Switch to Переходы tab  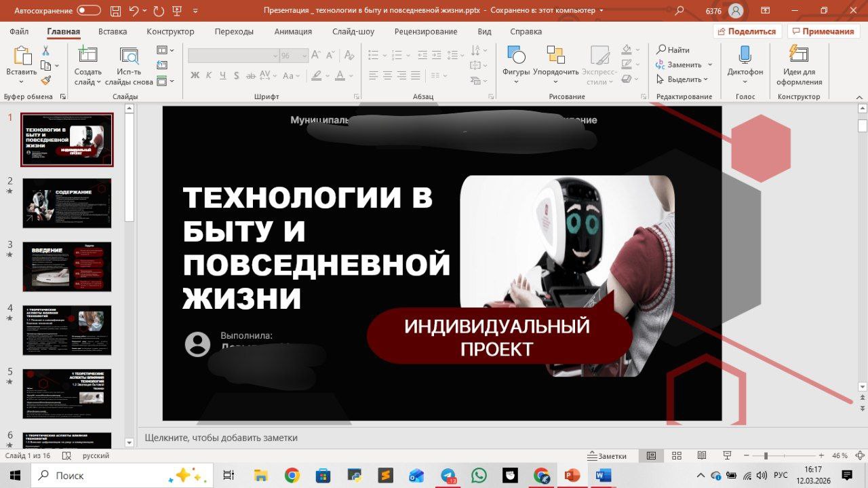pos(234,31)
